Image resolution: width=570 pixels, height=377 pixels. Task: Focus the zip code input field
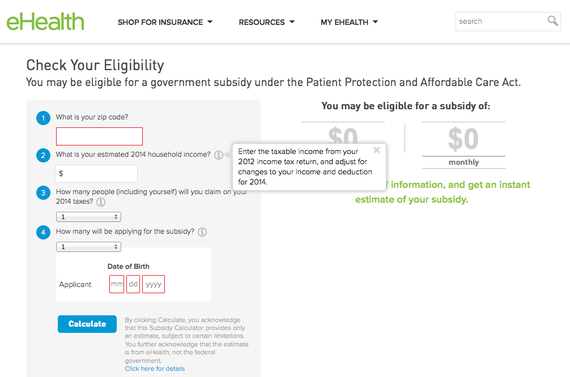tap(99, 136)
